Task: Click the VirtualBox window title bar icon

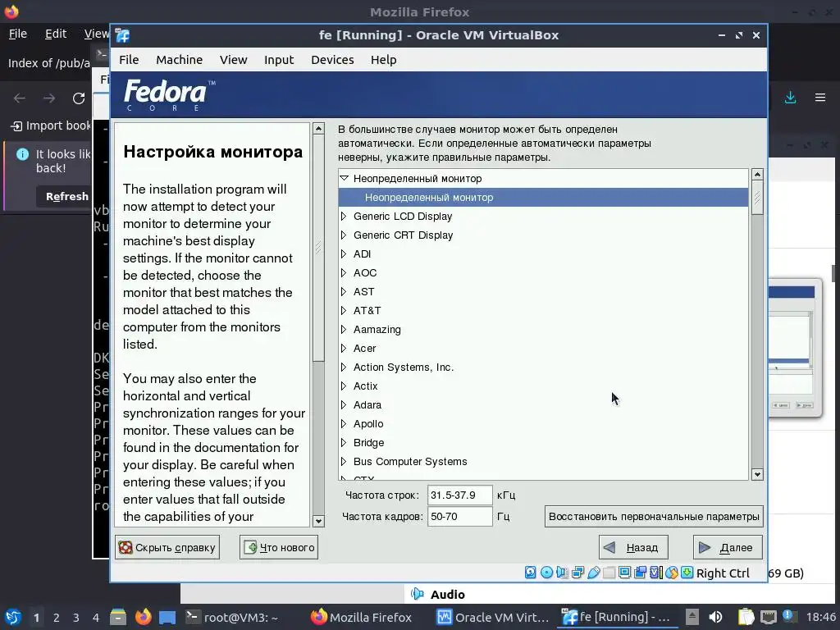Action: point(123,35)
